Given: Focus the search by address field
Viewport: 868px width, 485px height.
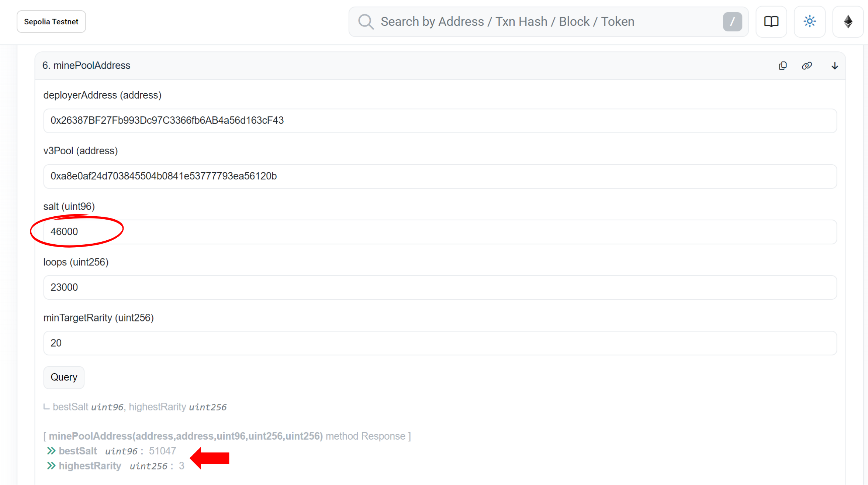Looking at the screenshot, I should pyautogui.click(x=546, y=22).
